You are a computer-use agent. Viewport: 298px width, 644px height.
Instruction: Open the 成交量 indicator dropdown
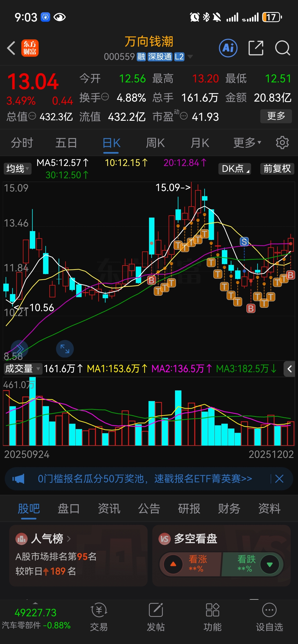[23, 369]
